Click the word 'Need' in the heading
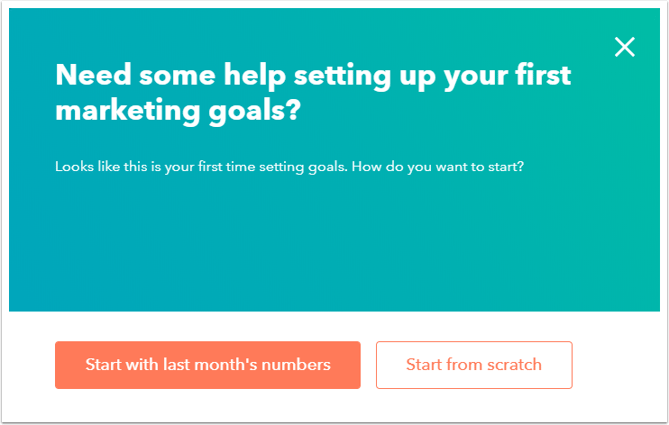669x425 pixels. coord(88,75)
